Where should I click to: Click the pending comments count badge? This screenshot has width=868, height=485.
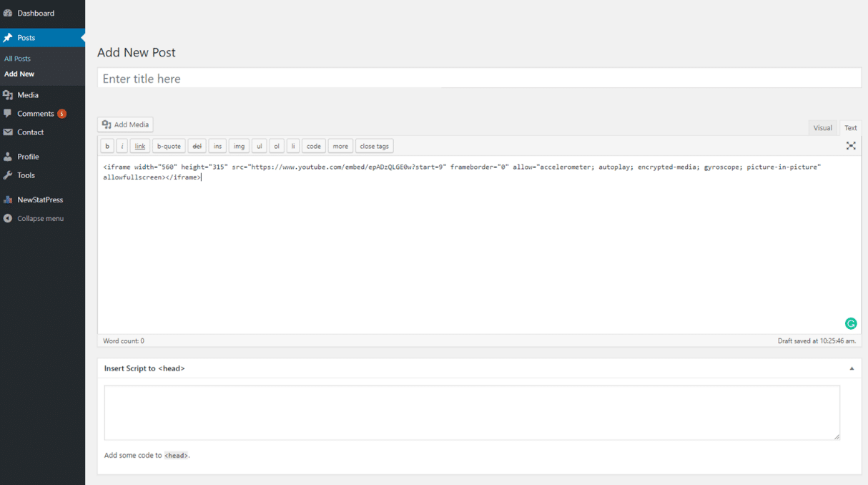(x=61, y=114)
